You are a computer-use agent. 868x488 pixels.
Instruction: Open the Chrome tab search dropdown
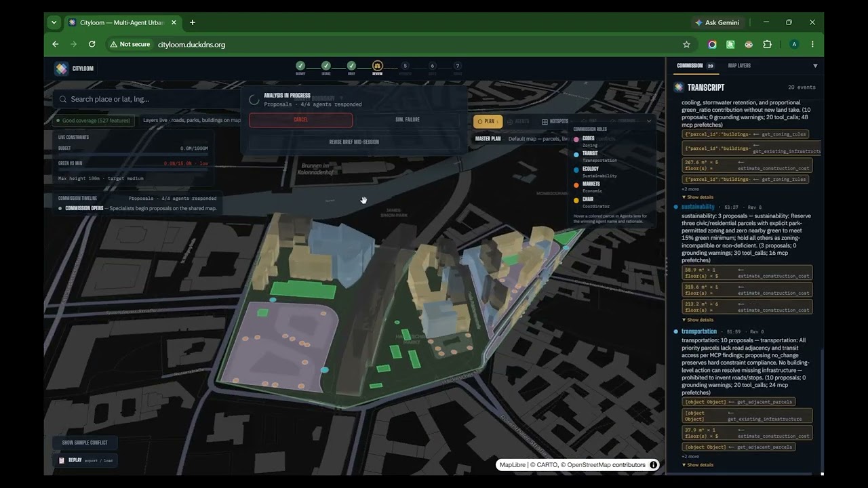pos(54,22)
